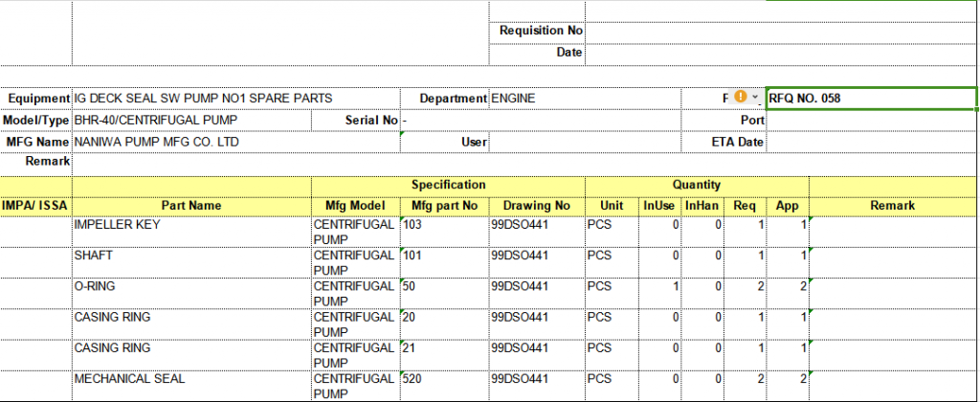Click the Specification header cell

click(x=448, y=185)
